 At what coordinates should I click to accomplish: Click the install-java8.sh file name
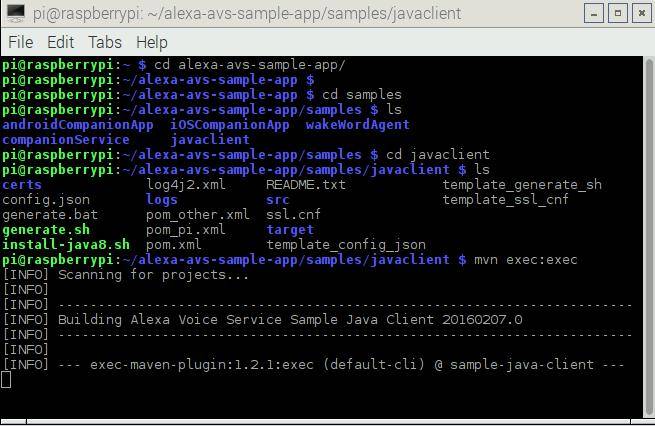pos(66,245)
